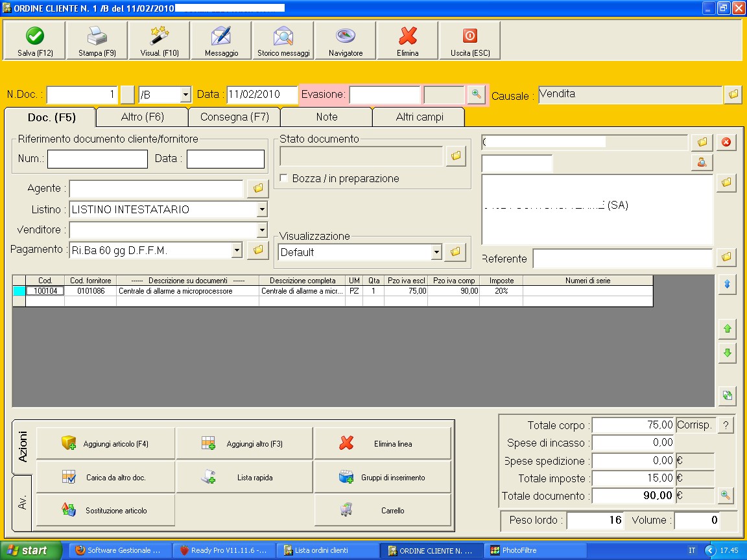
Task: Click Aggiungi articolo (F4) button
Action: (x=106, y=443)
